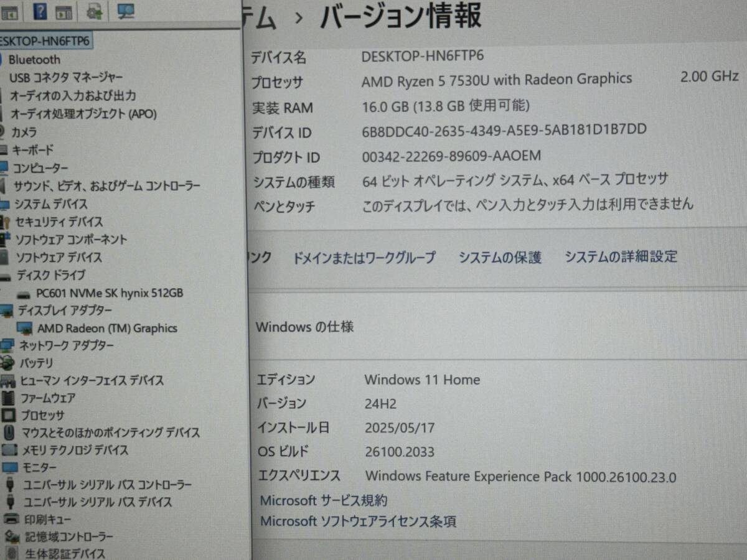Select システム デバイス in the device tree
747x560 pixels.
point(51,204)
